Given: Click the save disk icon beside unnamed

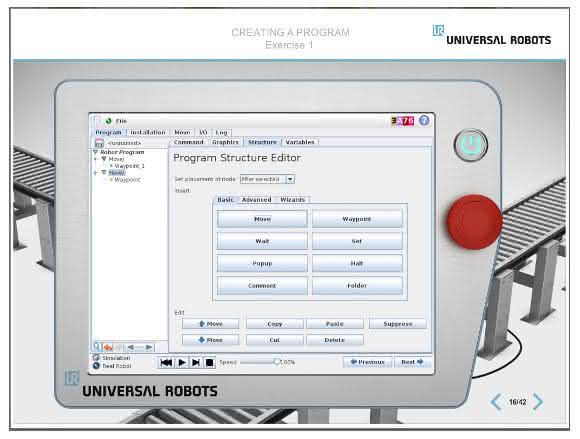Looking at the screenshot, I should pyautogui.click(x=99, y=143).
